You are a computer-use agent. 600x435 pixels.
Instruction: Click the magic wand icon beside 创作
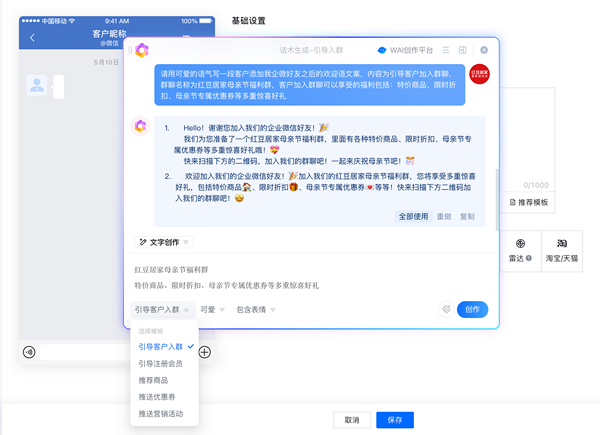click(446, 310)
